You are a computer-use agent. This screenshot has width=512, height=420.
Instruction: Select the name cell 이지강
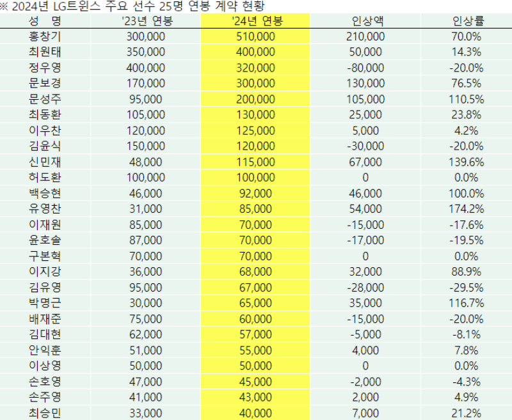45,271
